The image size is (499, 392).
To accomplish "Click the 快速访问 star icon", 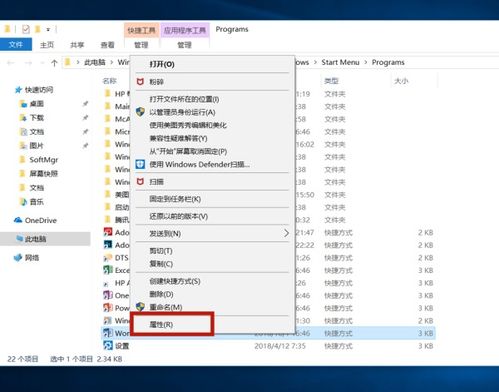I will click(18, 90).
